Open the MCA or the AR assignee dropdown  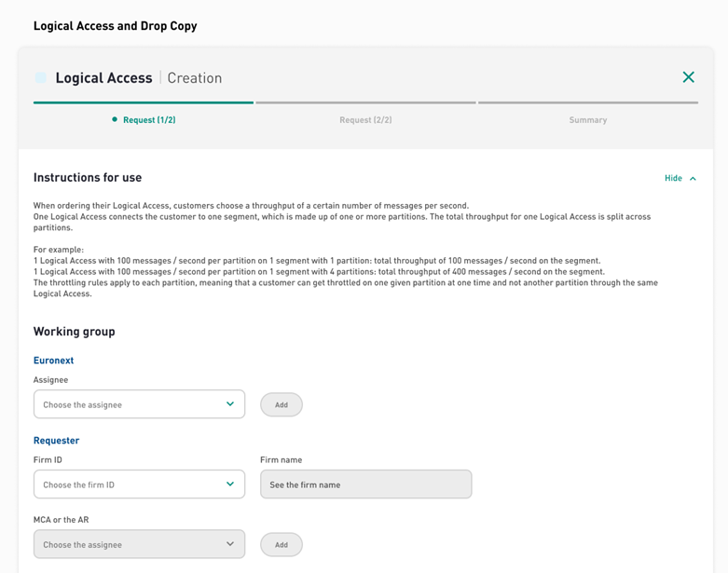139,544
